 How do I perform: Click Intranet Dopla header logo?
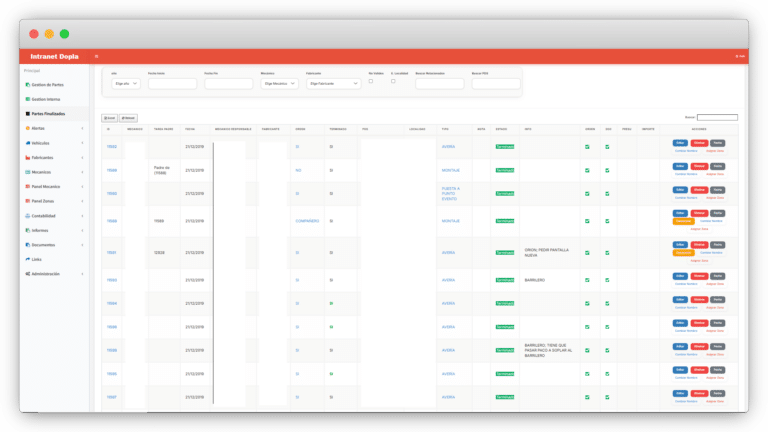[x=54, y=56]
